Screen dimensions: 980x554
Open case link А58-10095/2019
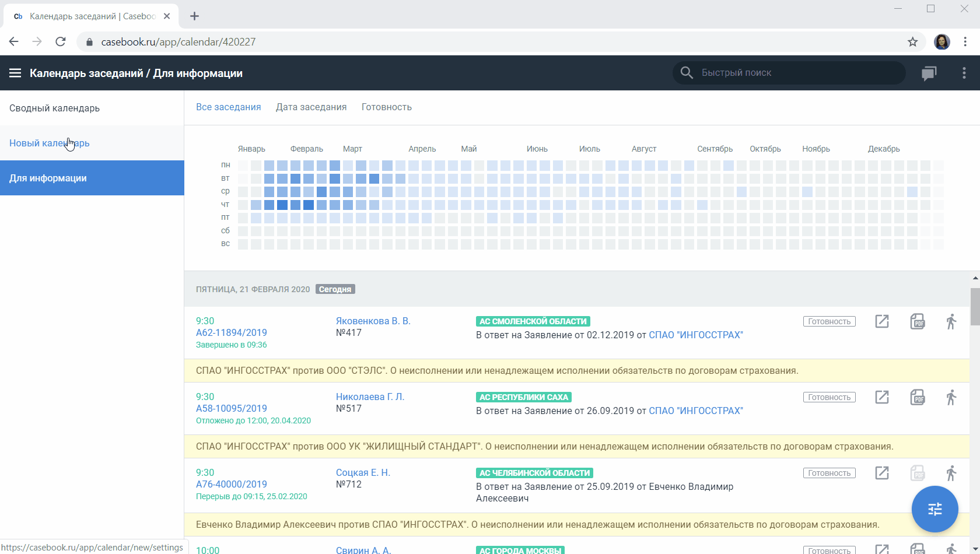232,409
